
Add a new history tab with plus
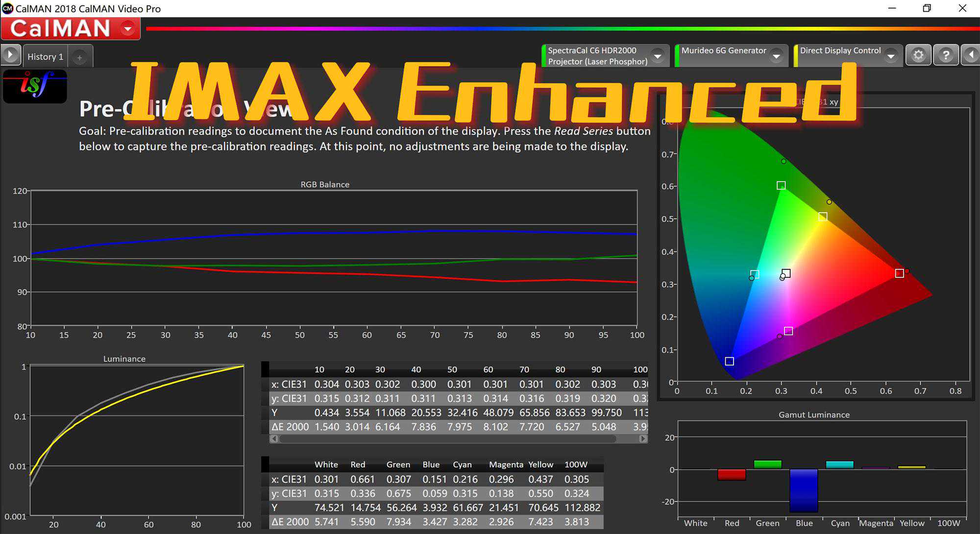coord(79,57)
